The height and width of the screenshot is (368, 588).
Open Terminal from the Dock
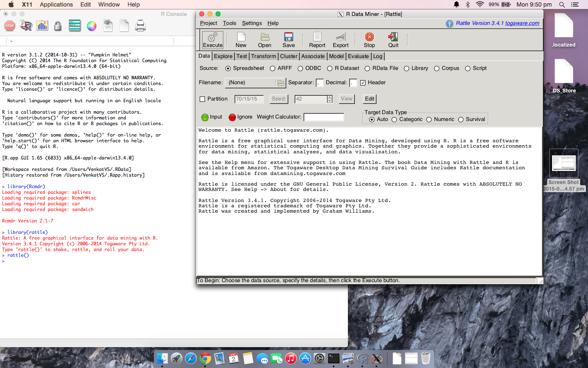pos(334,359)
